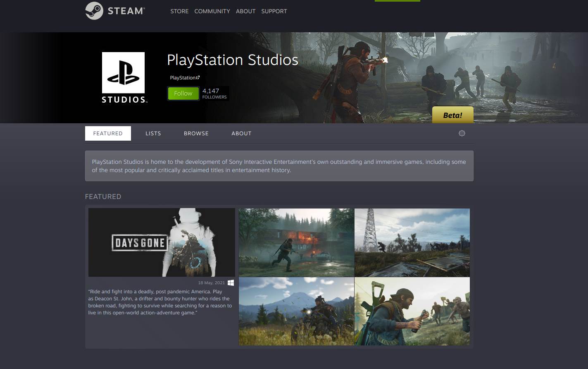Click the motorcycle riding screenshot
Image resolution: width=588 pixels, height=369 pixels.
[296, 311]
